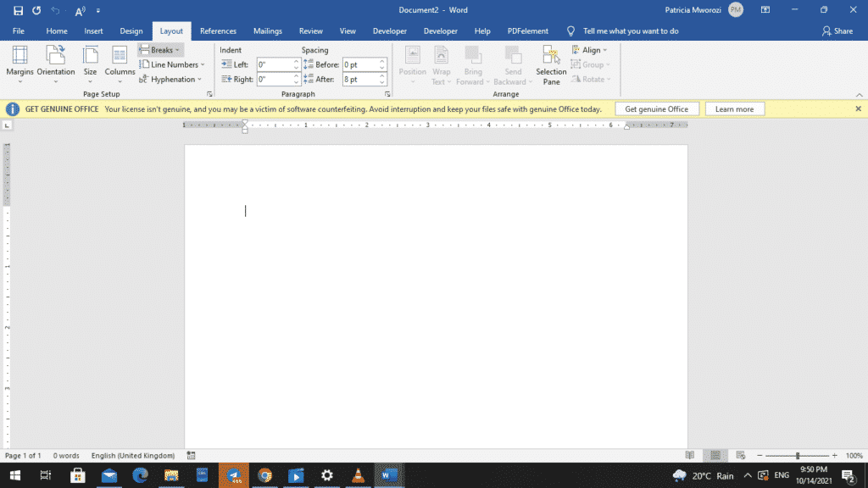Open the Hyphenation dropdown
This screenshot has height=488, width=868.
pos(170,79)
